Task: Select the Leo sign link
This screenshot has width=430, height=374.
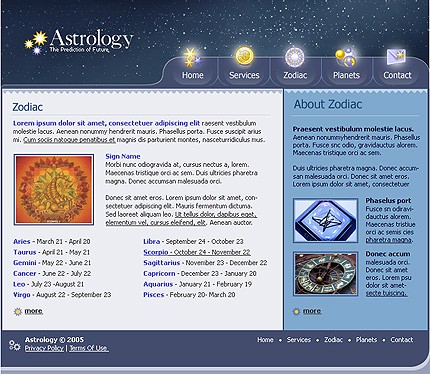Action: coord(19,284)
